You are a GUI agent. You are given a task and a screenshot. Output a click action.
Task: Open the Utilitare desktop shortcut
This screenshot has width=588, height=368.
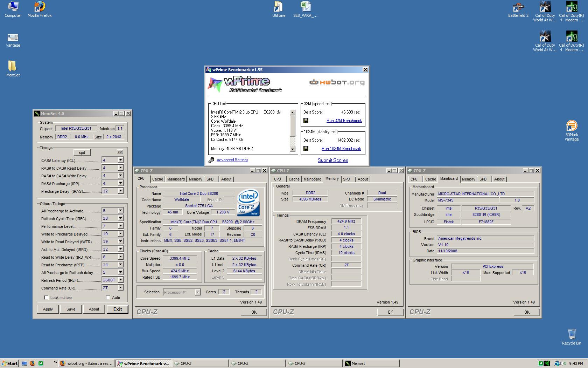click(279, 9)
